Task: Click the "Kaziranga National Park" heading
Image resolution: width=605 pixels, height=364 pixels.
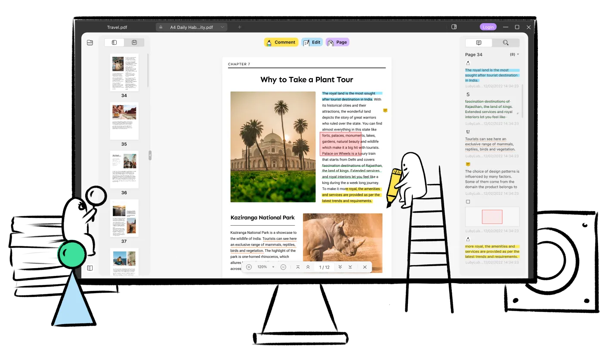Action: (262, 217)
